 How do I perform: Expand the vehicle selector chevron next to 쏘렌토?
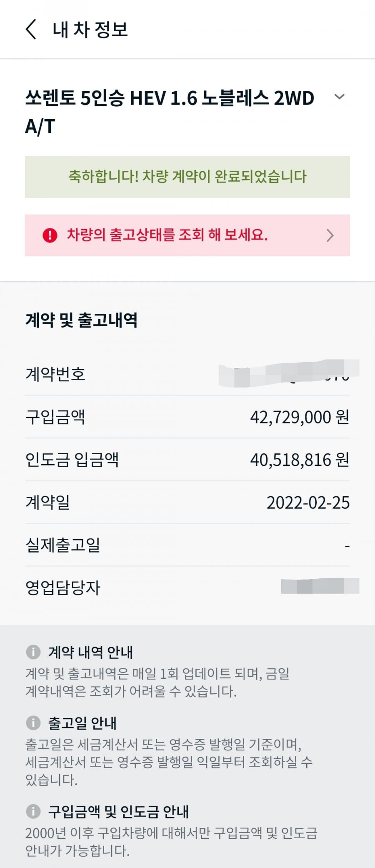click(x=340, y=97)
